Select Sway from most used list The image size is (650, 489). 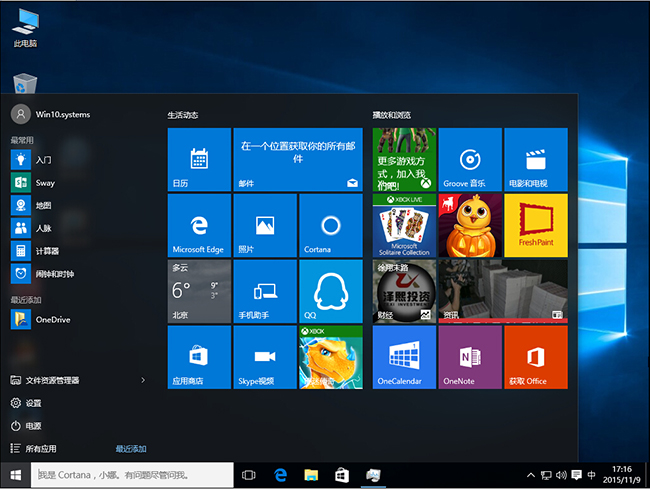45,183
